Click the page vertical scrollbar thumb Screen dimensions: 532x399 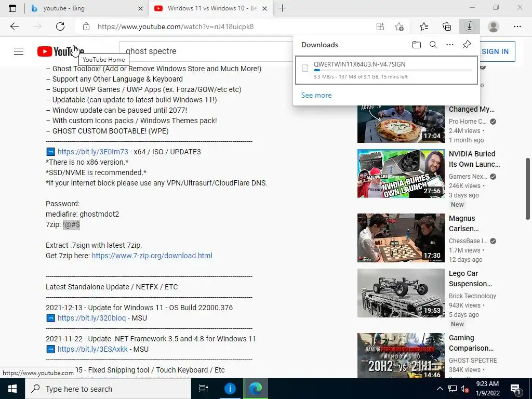tap(528, 189)
